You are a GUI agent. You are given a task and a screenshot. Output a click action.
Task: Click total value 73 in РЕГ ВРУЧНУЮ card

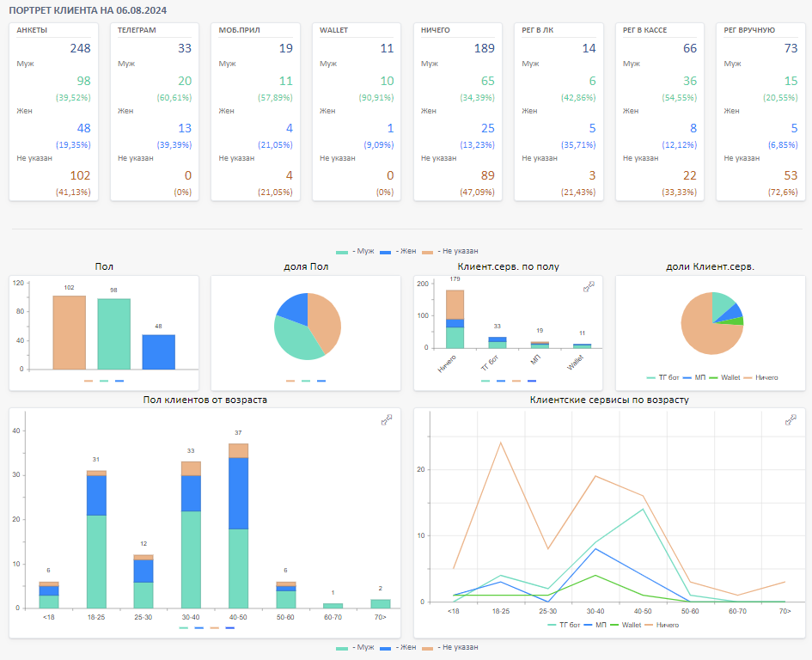[791, 48]
